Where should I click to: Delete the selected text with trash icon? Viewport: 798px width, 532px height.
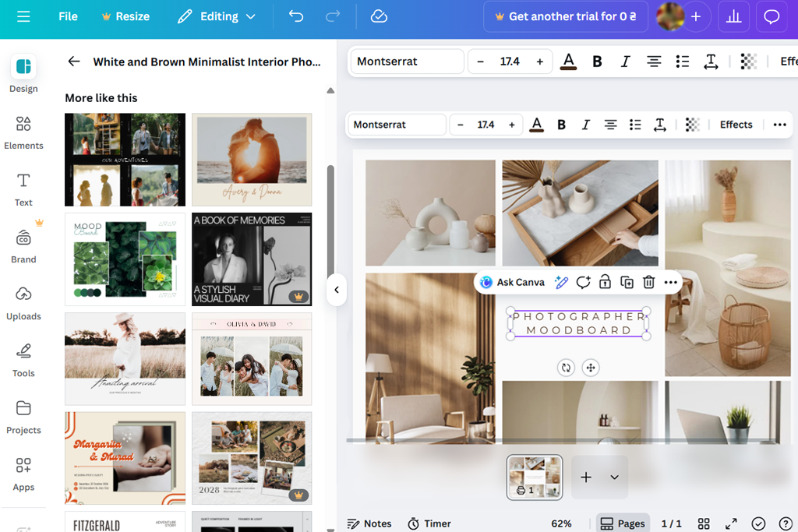(x=649, y=282)
